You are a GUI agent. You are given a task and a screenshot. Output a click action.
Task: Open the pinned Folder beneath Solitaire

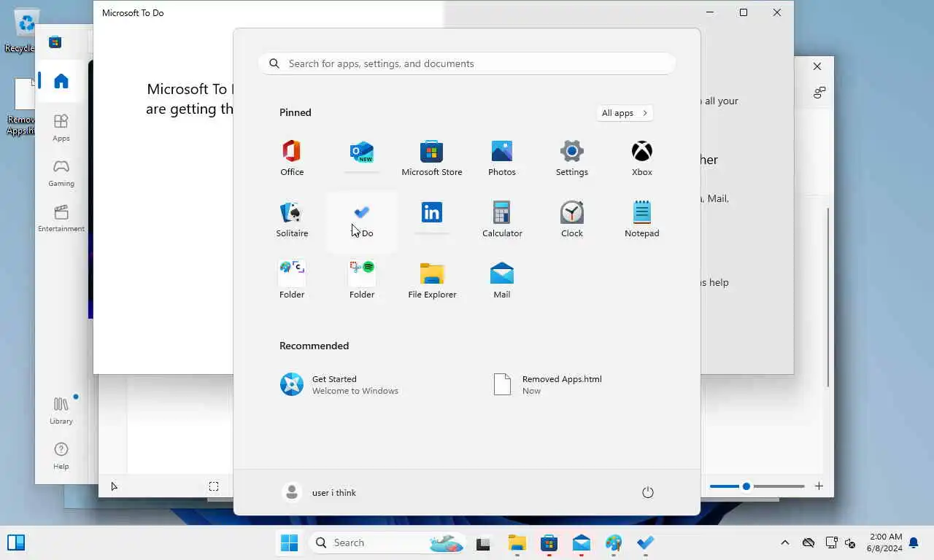coord(292,281)
